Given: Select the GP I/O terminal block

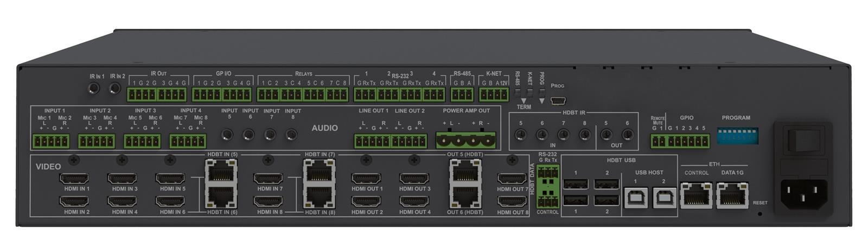Looking at the screenshot, I should point(222,94).
